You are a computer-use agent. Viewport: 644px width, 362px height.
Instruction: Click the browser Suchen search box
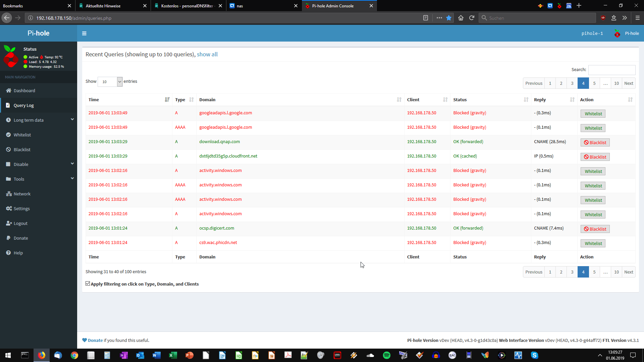537,18
